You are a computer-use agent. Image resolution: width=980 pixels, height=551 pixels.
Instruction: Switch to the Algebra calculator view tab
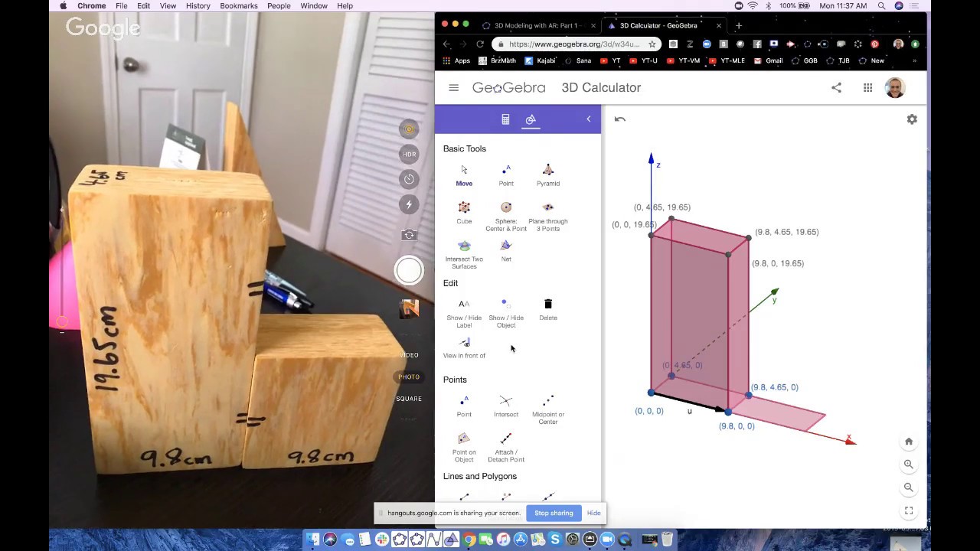[x=505, y=119]
